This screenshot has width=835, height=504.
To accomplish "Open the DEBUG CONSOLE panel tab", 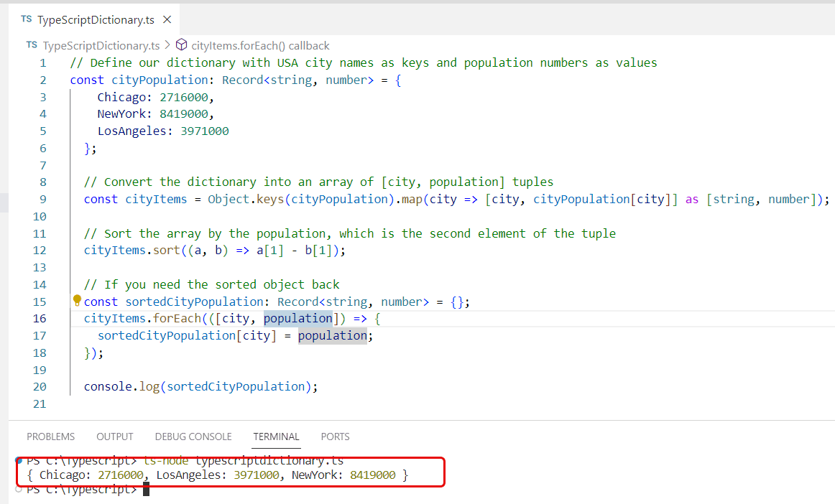I will click(193, 437).
